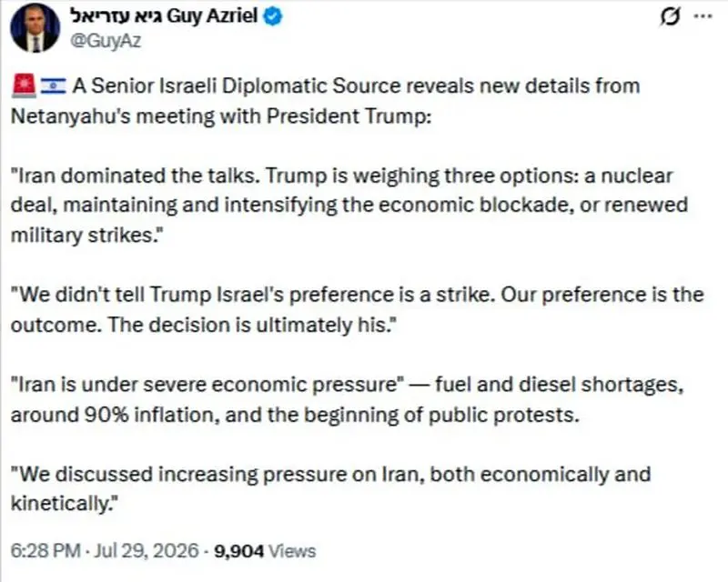
Task: Open the @GuyAz handle link
Action: click(106, 41)
